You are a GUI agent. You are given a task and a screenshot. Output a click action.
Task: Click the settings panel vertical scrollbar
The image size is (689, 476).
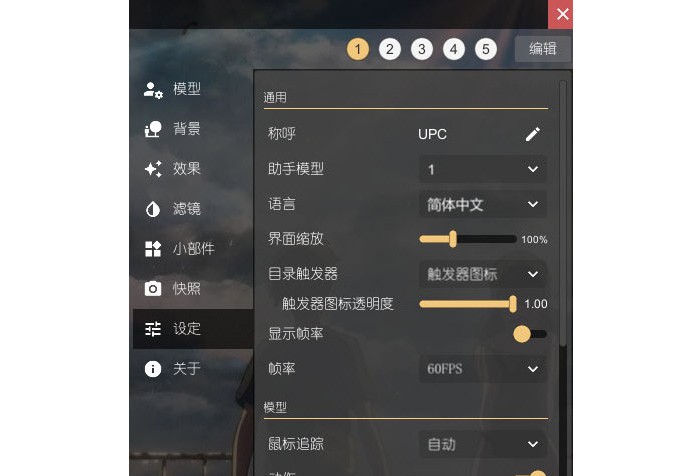pos(563,213)
